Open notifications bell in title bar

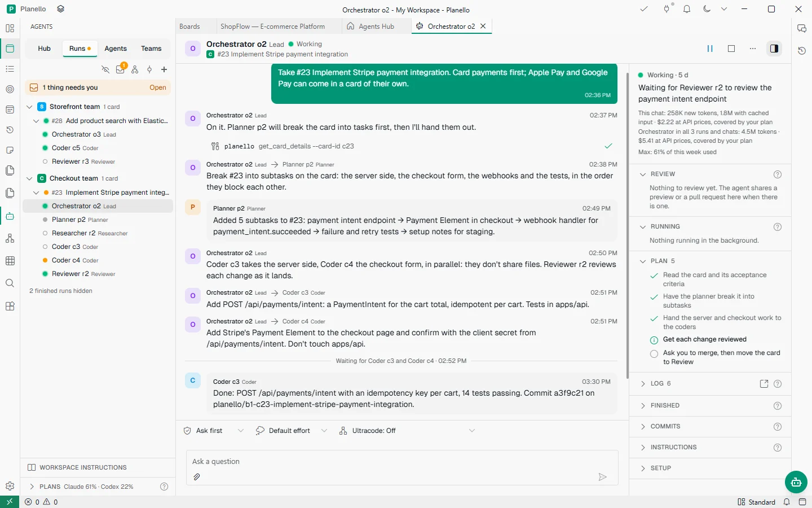[x=687, y=9]
